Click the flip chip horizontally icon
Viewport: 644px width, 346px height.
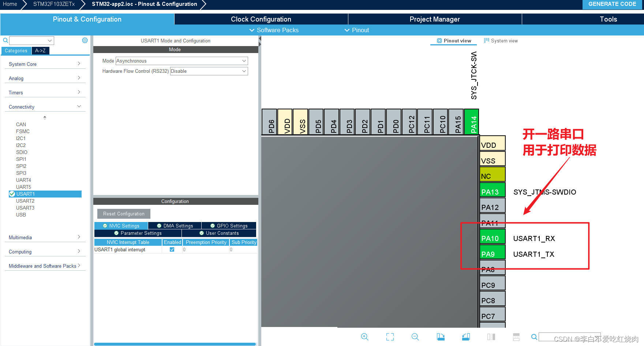(491, 337)
